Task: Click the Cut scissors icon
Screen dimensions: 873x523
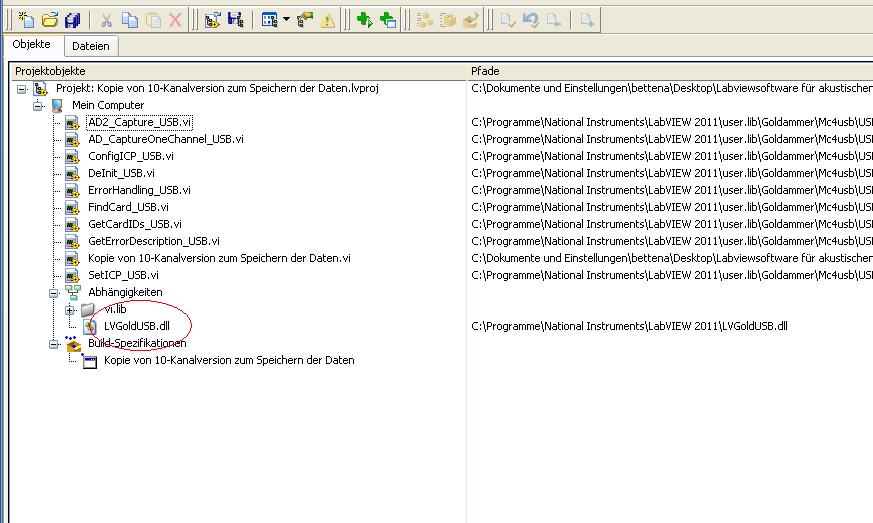Action: pos(106,20)
